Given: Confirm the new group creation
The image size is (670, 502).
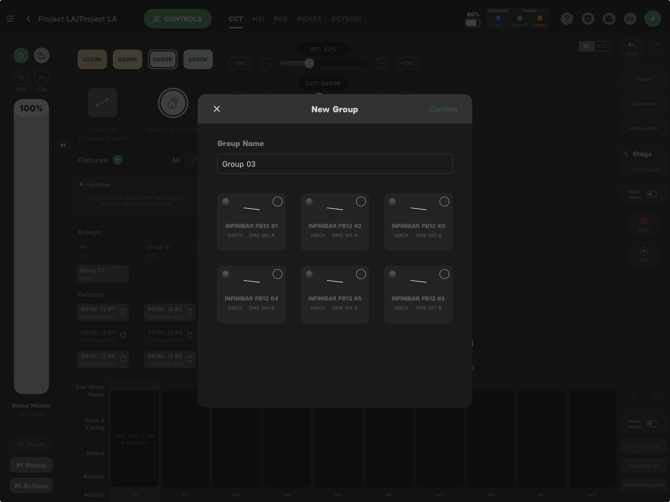Looking at the screenshot, I should click(x=443, y=109).
